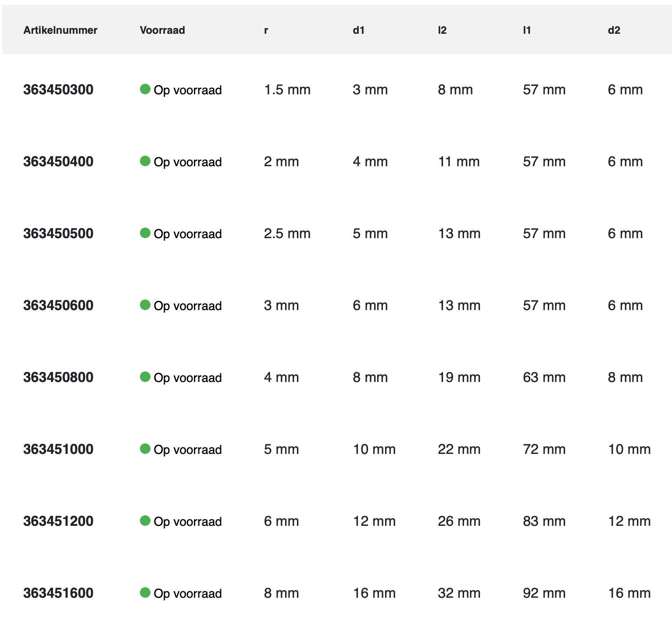Select the 2.5 mm radius cell
Image resolution: width=672 pixels, height=621 pixels.
click(287, 234)
